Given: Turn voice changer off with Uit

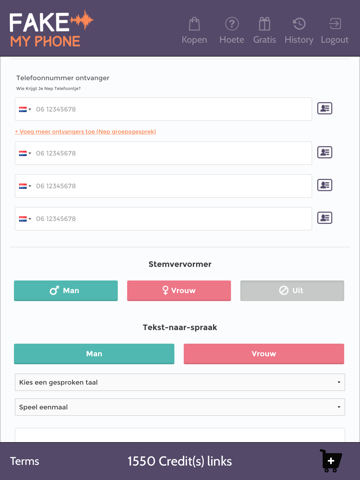Looking at the screenshot, I should pyautogui.click(x=292, y=291).
